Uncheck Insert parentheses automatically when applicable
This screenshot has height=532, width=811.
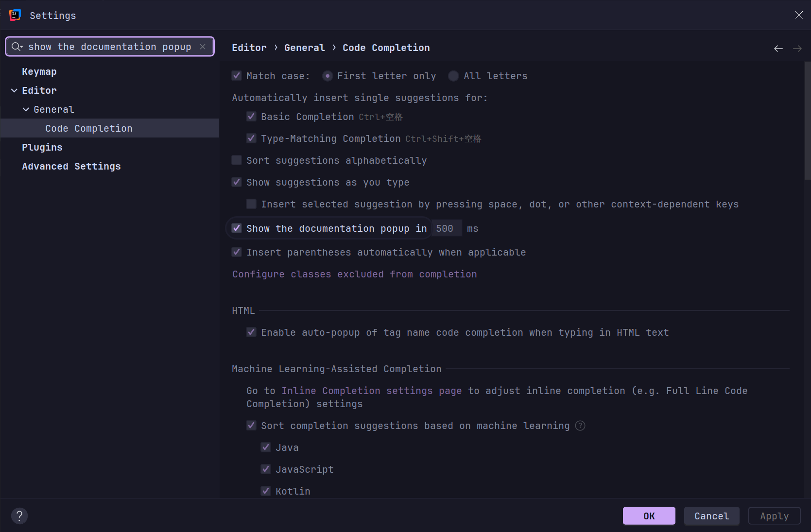click(x=236, y=252)
